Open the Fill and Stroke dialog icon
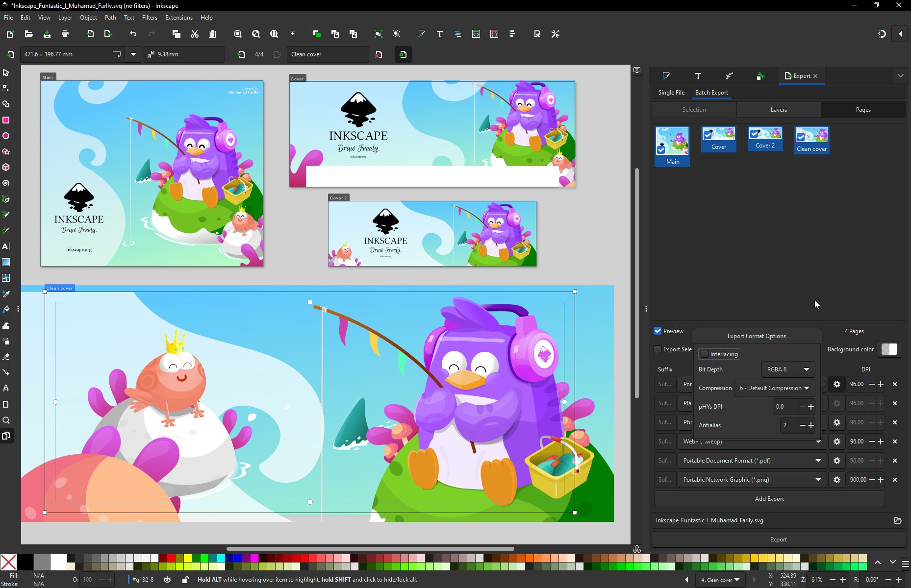The width and height of the screenshot is (911, 588). pyautogui.click(x=421, y=34)
